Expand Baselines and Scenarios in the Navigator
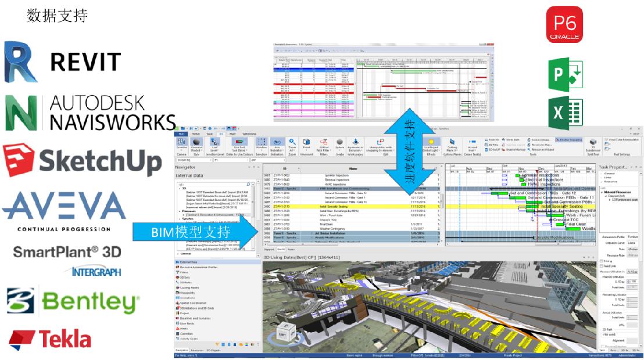 tap(195, 318)
